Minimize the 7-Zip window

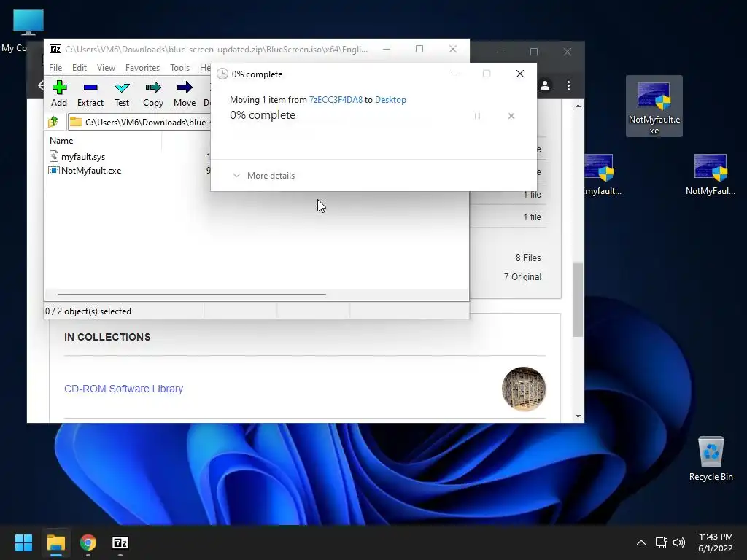(x=387, y=49)
